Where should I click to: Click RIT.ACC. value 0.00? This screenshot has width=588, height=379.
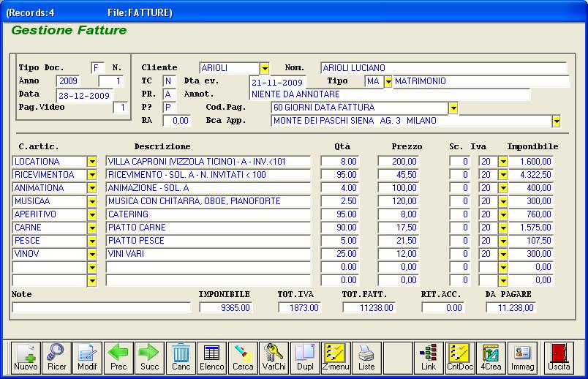click(x=443, y=308)
